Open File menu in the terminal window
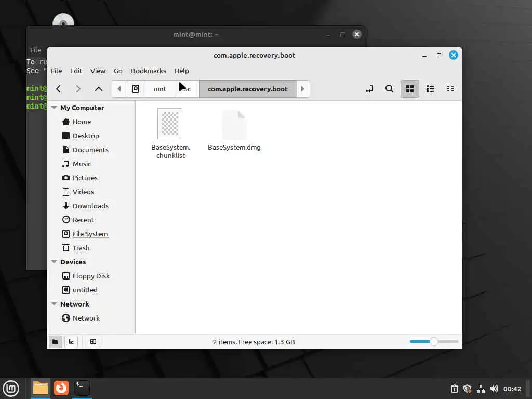 click(36, 50)
